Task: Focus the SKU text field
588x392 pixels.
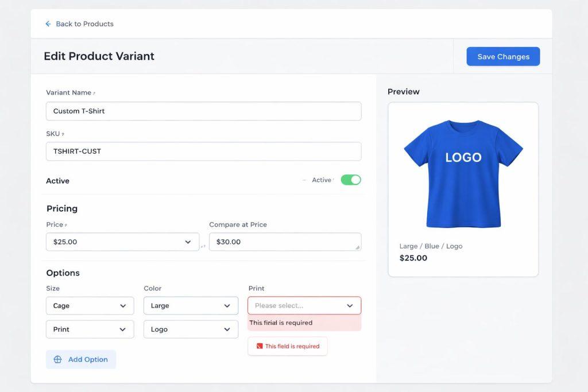Action: click(x=203, y=152)
